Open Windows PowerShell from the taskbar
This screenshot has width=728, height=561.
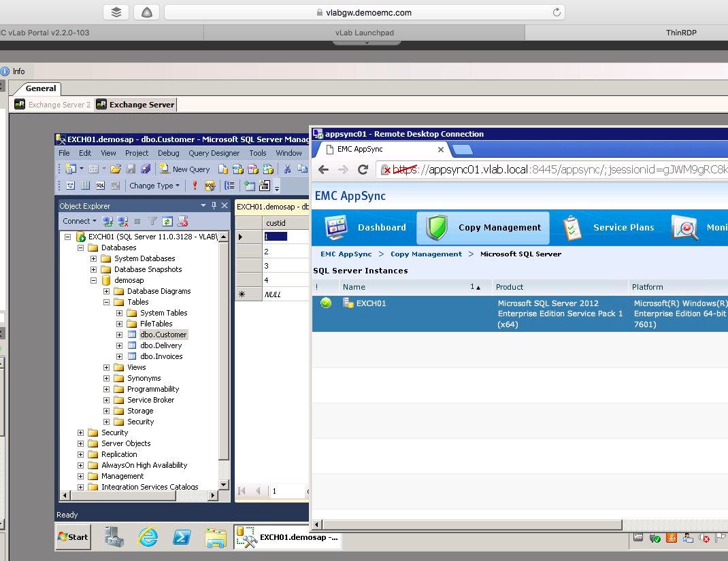pos(182,537)
